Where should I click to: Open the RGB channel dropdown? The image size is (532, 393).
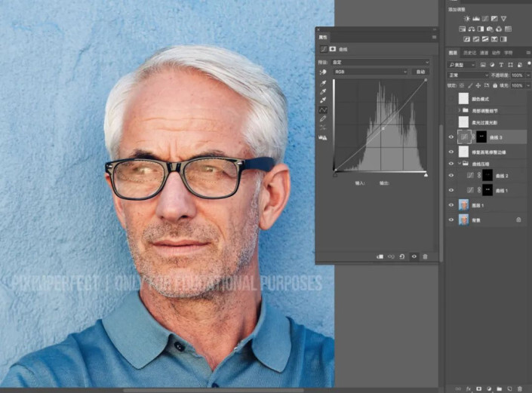[x=370, y=72]
